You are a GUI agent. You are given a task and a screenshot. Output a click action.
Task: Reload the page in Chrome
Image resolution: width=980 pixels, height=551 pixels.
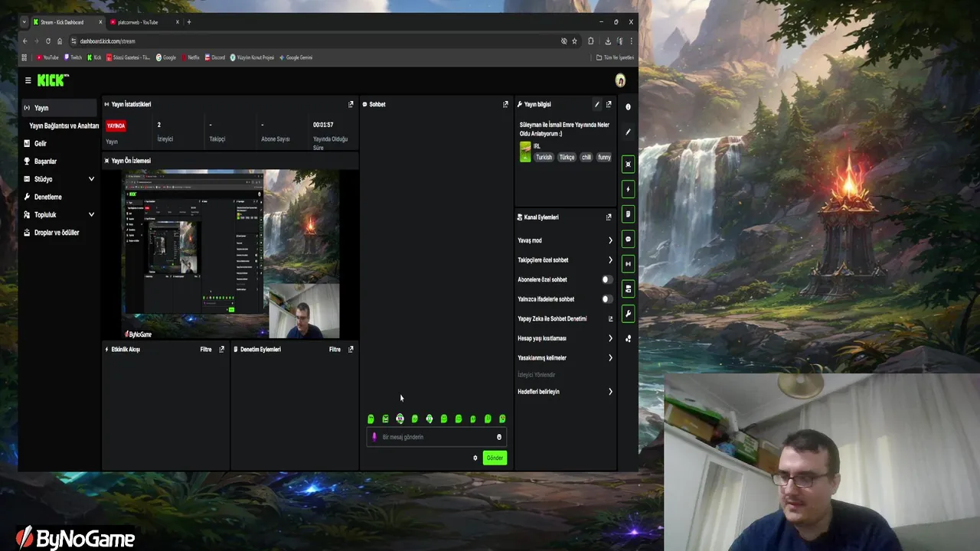[x=48, y=41]
